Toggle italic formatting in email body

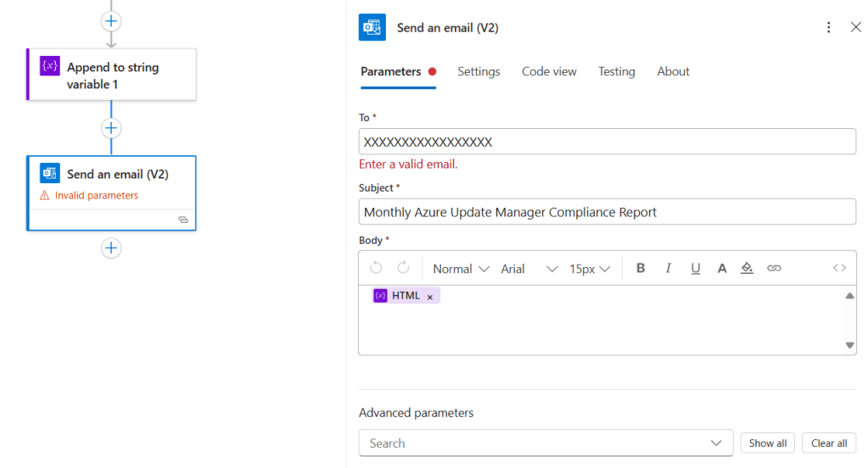pyautogui.click(x=668, y=268)
